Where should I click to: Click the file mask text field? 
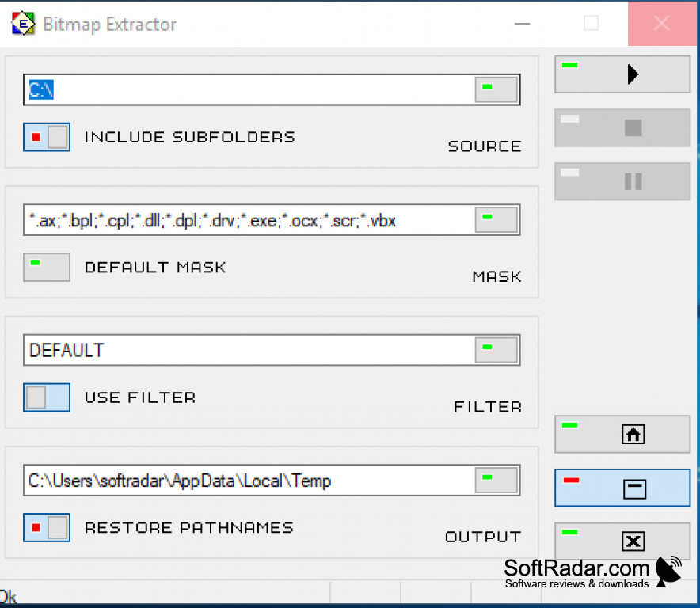click(x=249, y=219)
